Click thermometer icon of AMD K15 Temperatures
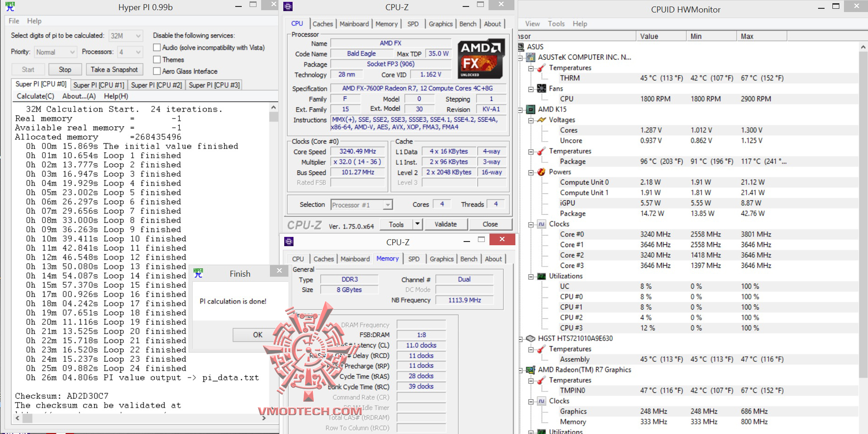This screenshot has height=434, width=868. coord(542,151)
